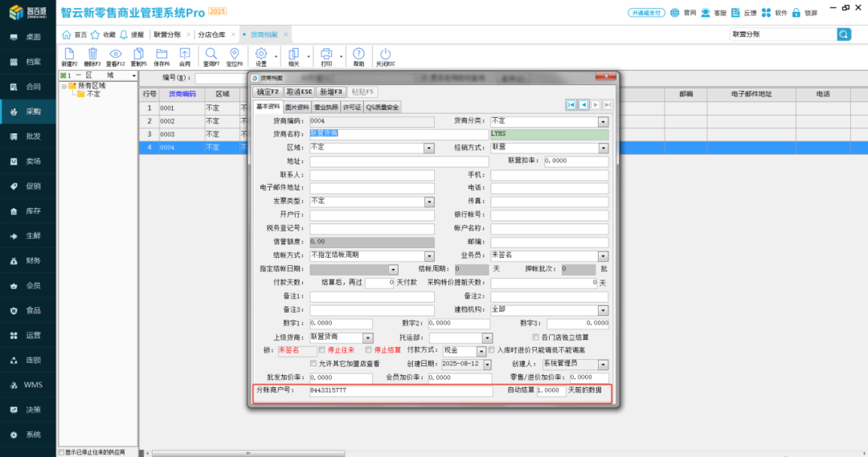868x457 pixels.
Task: Open 桌面 in the left sidebar
Action: (x=27, y=37)
